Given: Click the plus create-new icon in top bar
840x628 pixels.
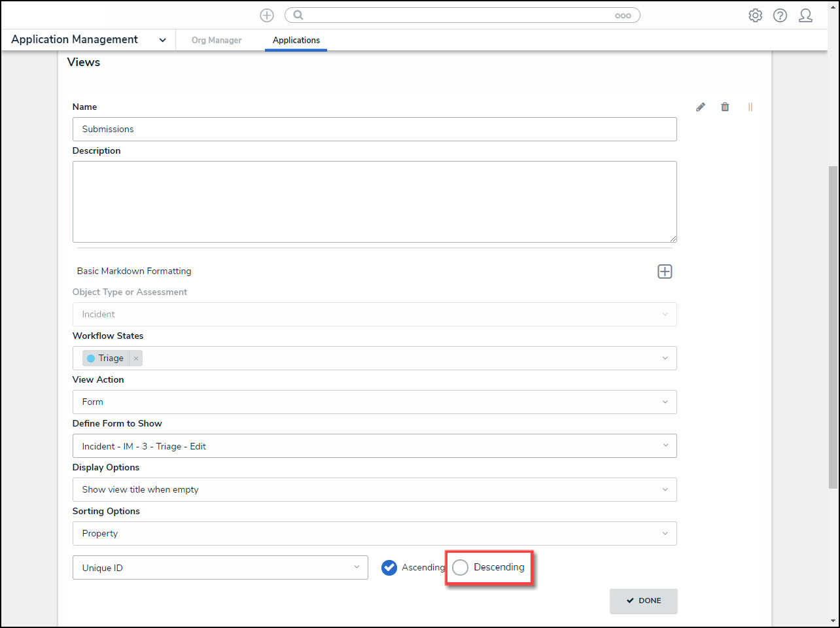Looking at the screenshot, I should (x=267, y=16).
